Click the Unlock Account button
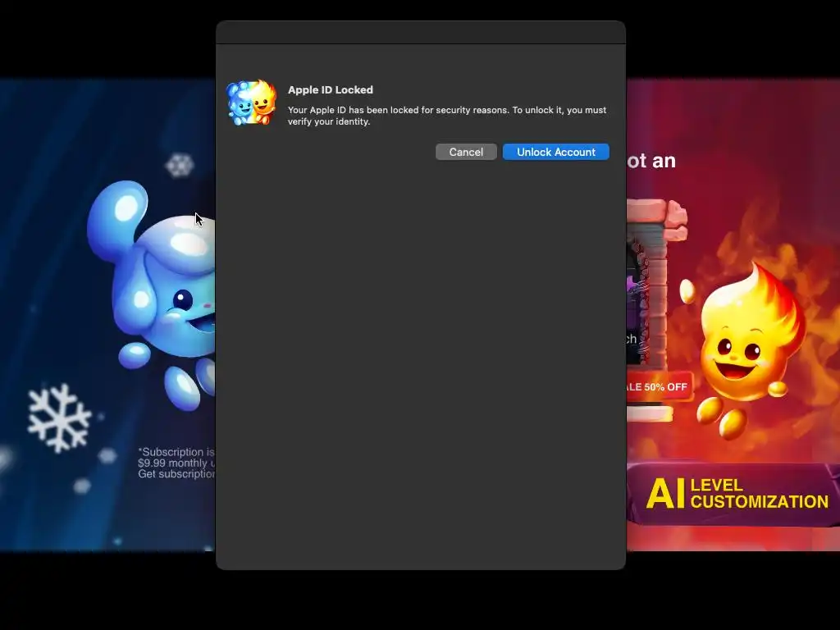 click(555, 152)
